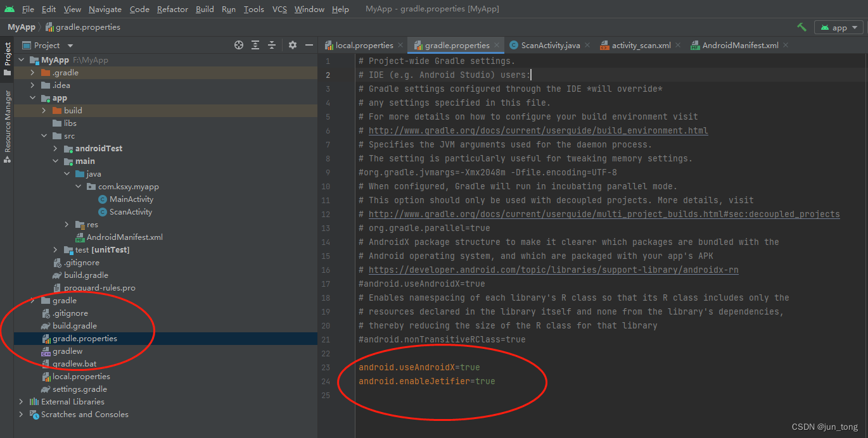
Task: Hide the Project panel with minus icon
Action: pos(309,45)
